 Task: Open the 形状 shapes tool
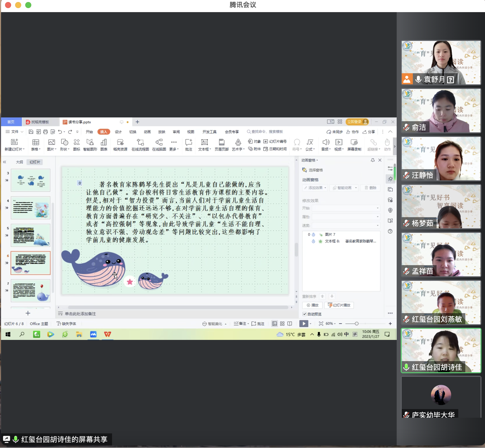[65, 145]
